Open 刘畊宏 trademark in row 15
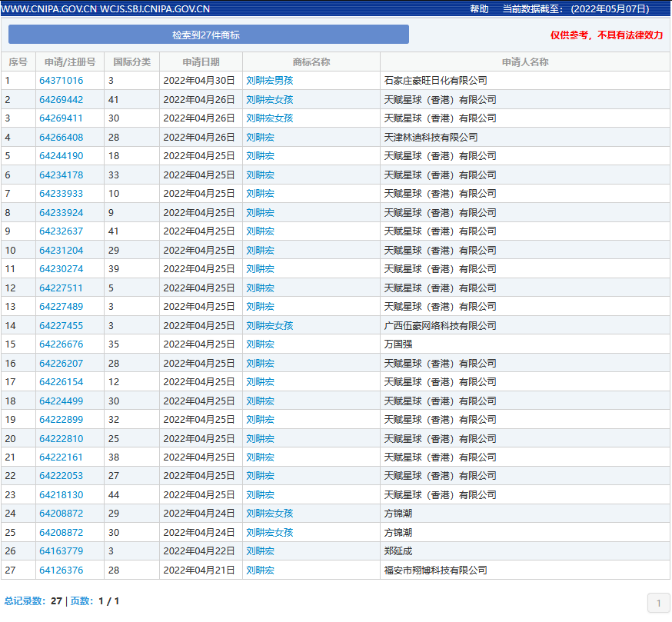Image resolution: width=672 pixels, height=622 pixels. [260, 344]
